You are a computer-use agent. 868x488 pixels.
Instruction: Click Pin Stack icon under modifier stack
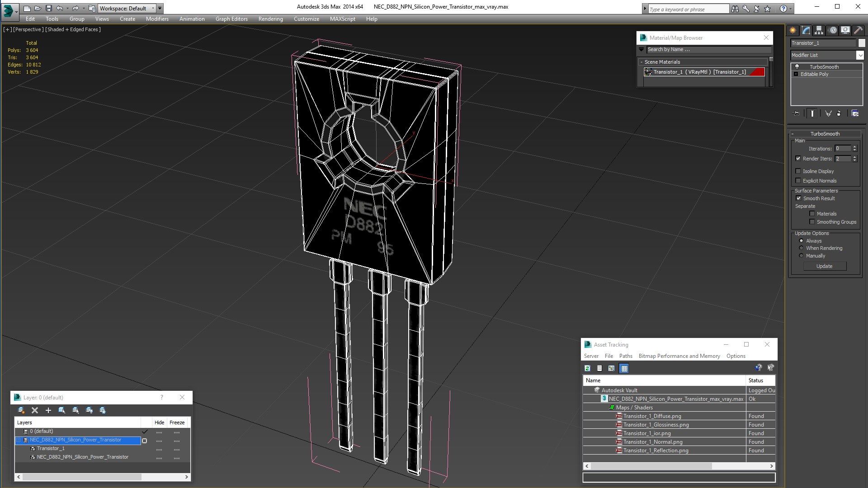click(x=797, y=113)
